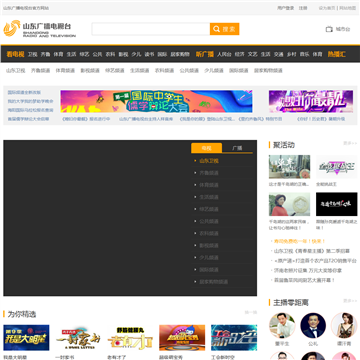The image size is (360, 360).
Task: Click 体育频道 in the sub-navigation row
Action: click(65, 70)
